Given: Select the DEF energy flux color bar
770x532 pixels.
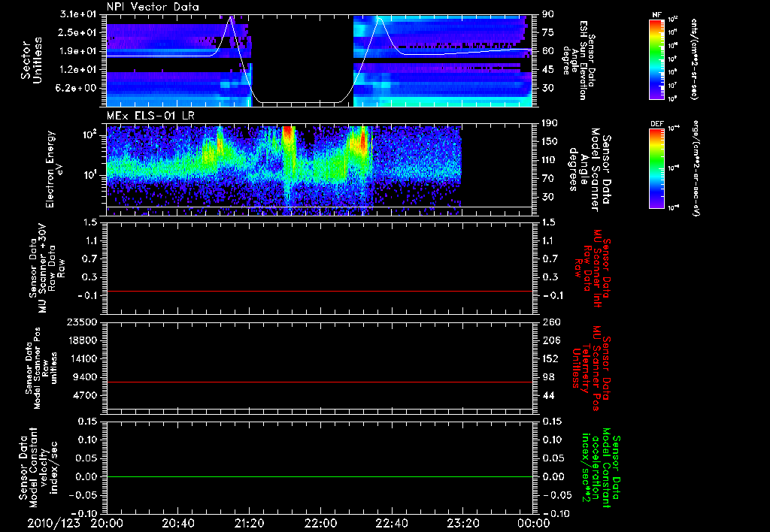Looking at the screenshot, I should [656, 168].
